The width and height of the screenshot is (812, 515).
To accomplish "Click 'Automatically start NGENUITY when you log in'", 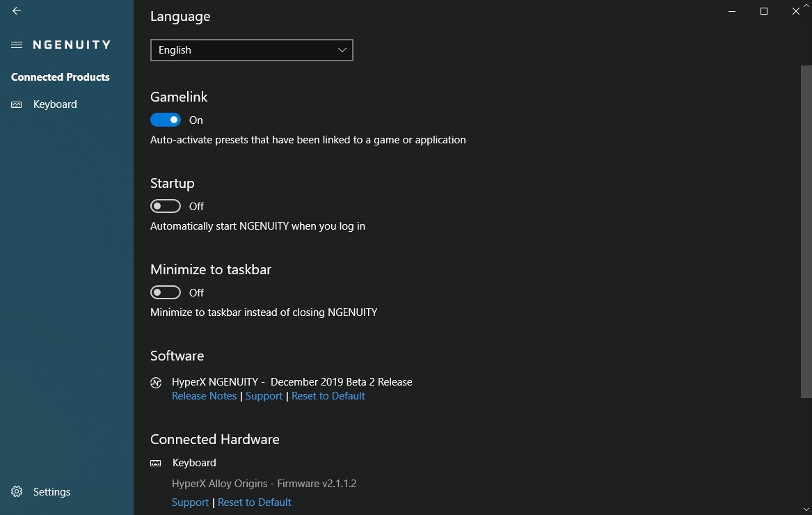I will point(258,226).
